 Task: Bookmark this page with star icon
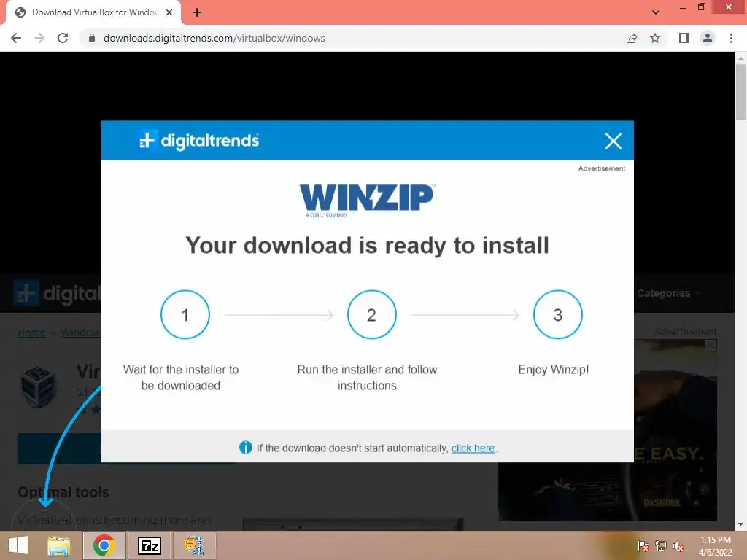tap(655, 38)
